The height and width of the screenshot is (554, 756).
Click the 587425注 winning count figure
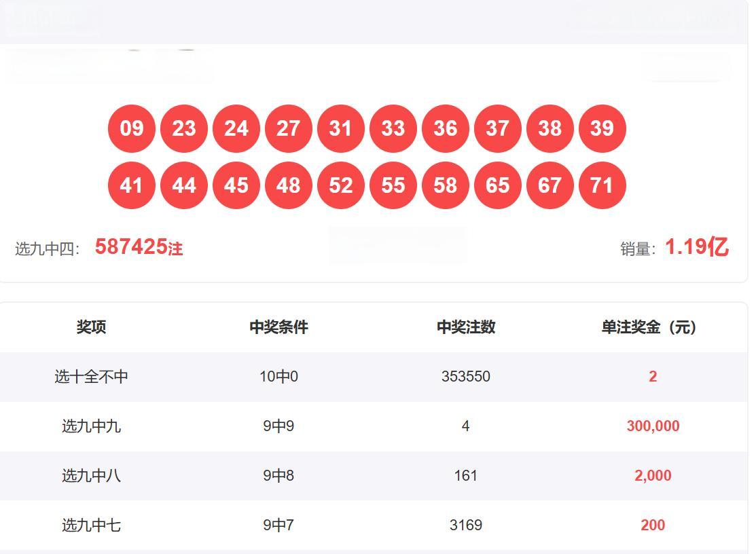(x=139, y=247)
